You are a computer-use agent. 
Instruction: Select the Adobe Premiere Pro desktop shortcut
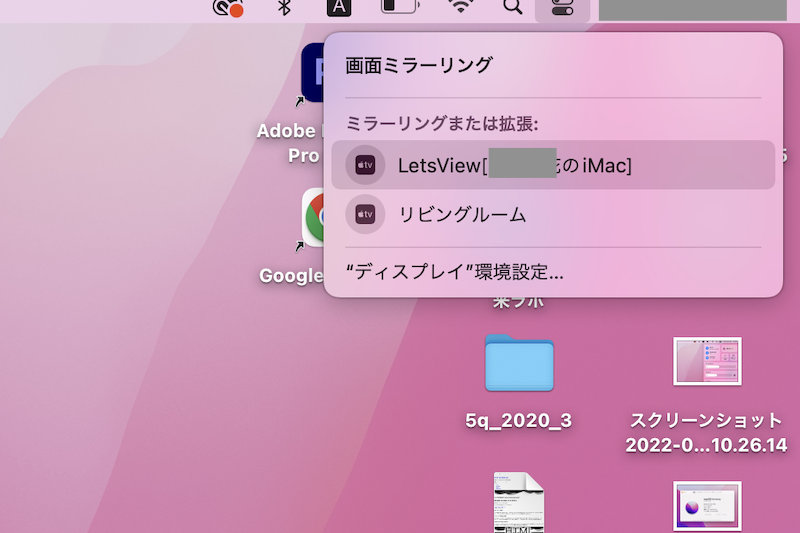coord(312,72)
